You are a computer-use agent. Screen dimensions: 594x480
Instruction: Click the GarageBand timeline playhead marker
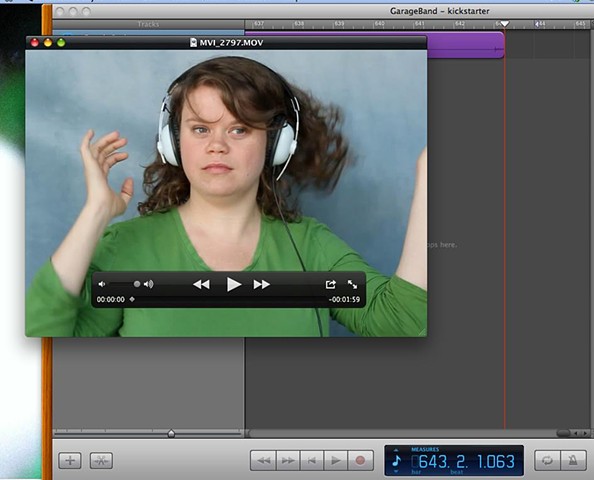pyautogui.click(x=505, y=24)
